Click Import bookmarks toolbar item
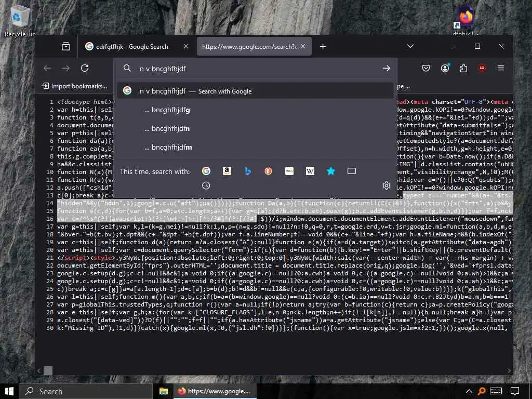 pyautogui.click(x=74, y=86)
